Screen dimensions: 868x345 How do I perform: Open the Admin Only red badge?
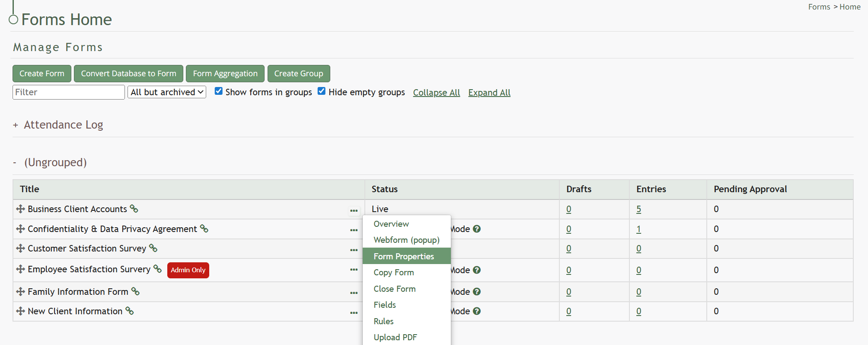188,270
